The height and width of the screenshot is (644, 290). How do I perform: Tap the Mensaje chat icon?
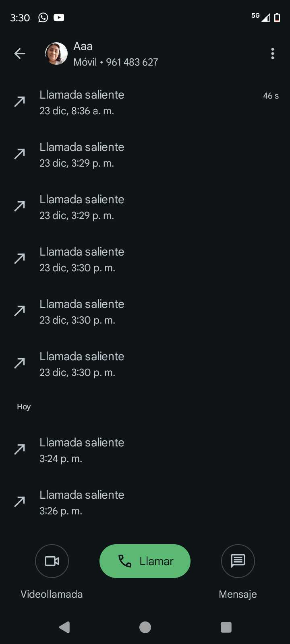click(x=238, y=561)
